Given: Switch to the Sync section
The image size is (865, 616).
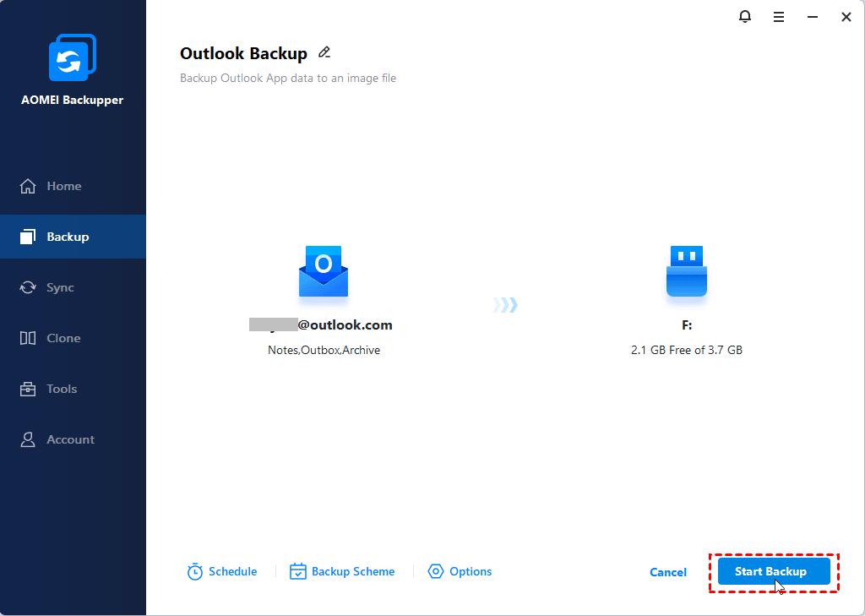Looking at the screenshot, I should 60,287.
